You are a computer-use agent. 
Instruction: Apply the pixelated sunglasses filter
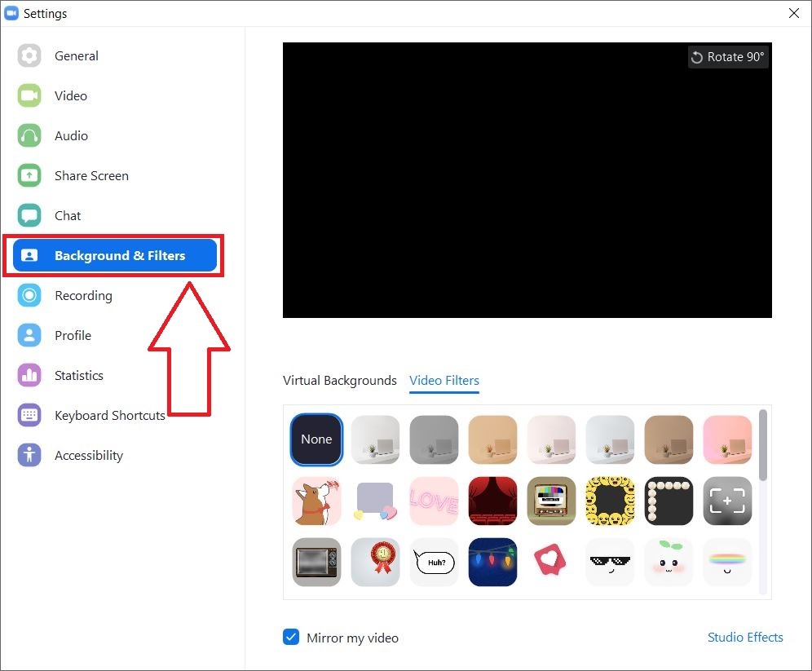pos(610,563)
